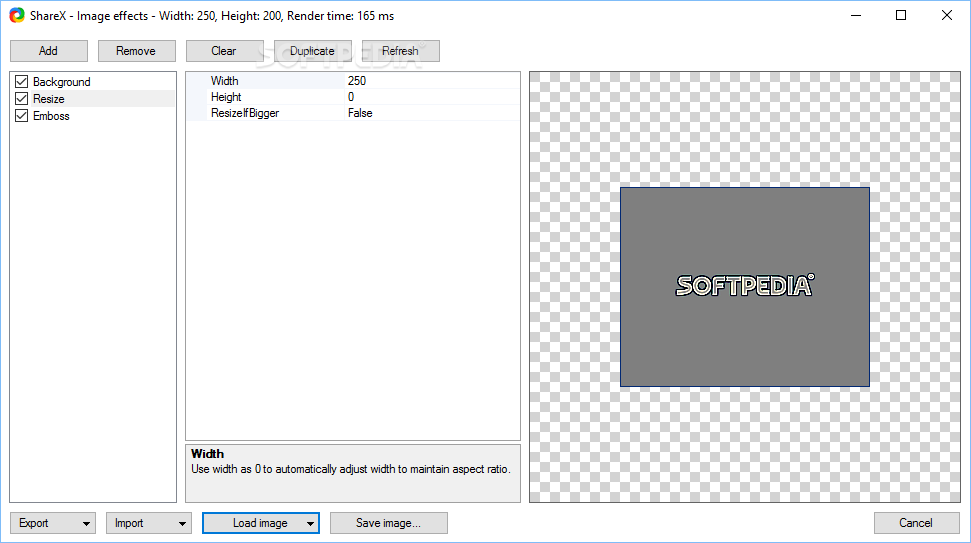Image resolution: width=971 pixels, height=543 pixels.
Task: Maximize the ShareX window
Action: [901, 15]
